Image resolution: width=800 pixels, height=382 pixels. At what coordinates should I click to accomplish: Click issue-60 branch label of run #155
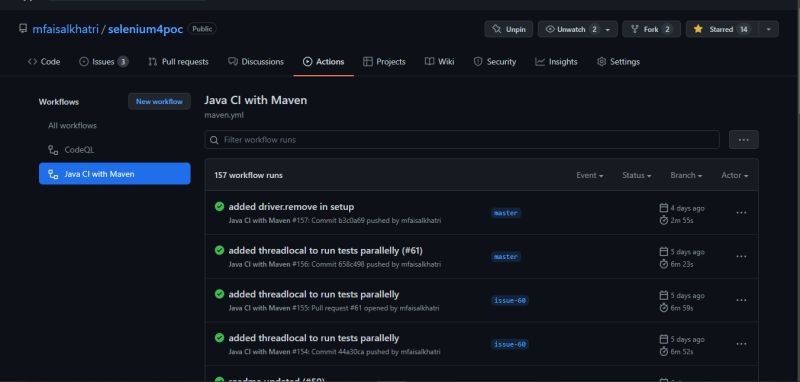(x=510, y=301)
